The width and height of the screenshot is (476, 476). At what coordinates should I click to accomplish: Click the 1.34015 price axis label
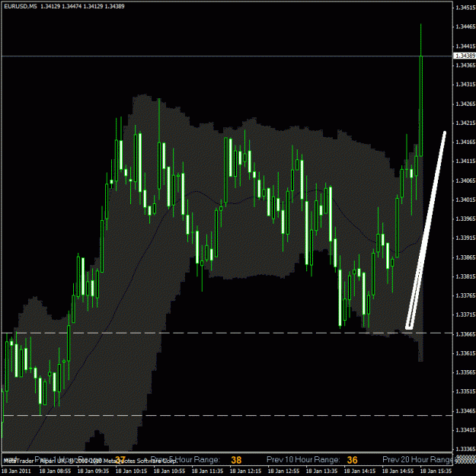coord(465,200)
